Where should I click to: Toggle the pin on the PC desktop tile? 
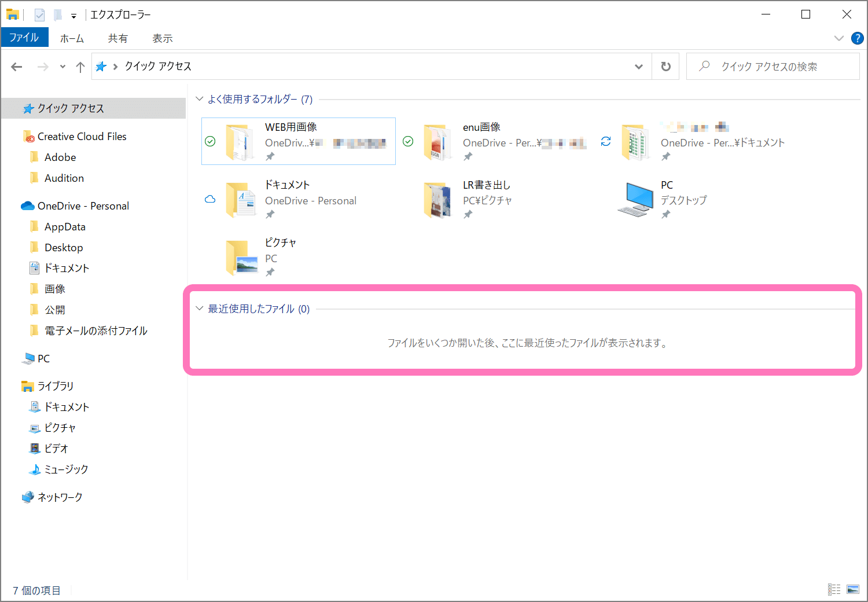(666, 214)
